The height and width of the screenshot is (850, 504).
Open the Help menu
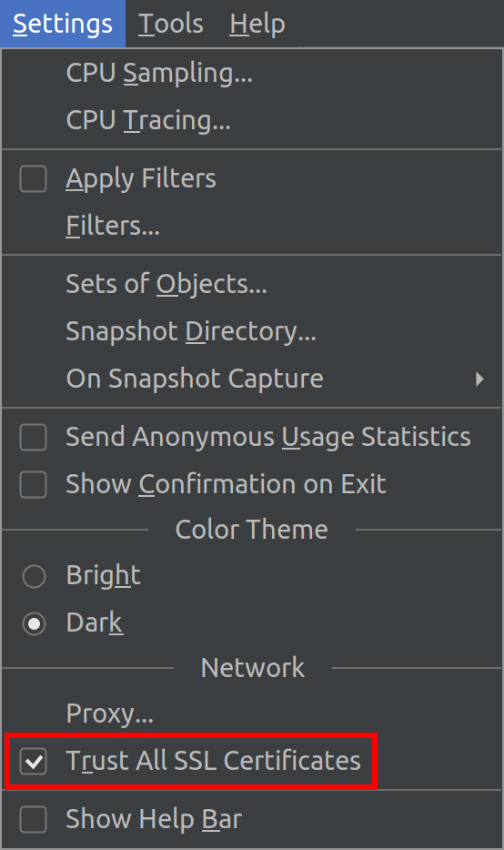tap(257, 24)
